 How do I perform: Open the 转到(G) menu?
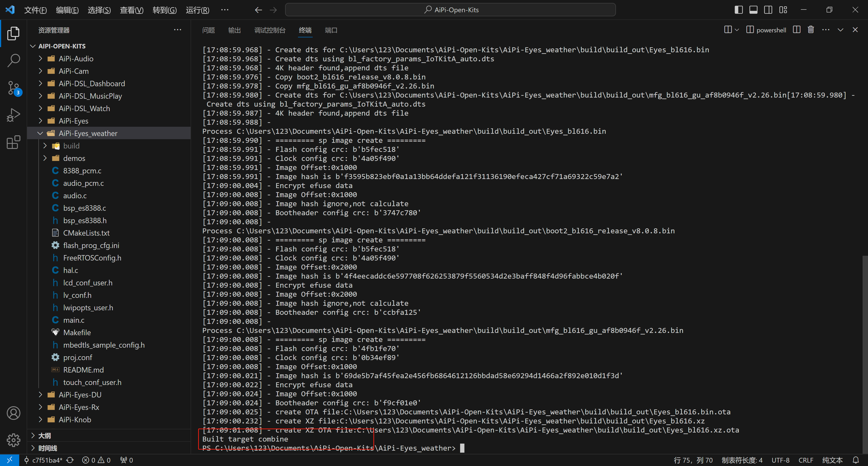pos(164,10)
